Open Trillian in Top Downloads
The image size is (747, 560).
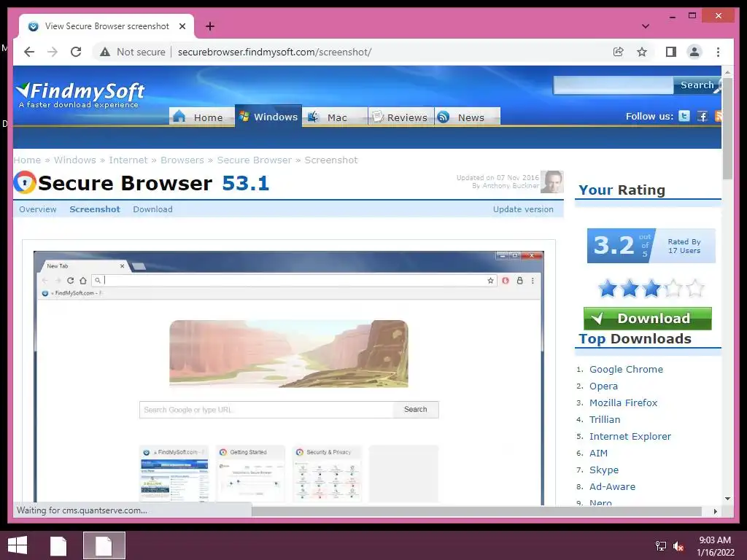pos(605,419)
